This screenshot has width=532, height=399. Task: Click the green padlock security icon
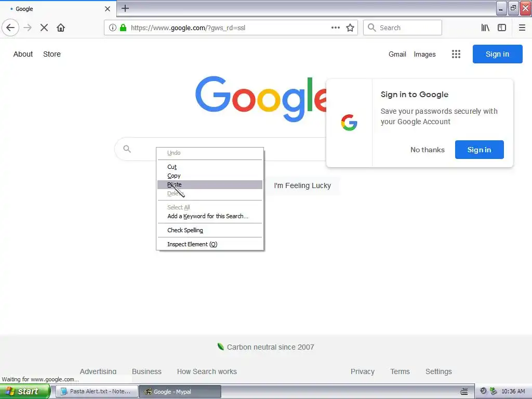pos(123,28)
